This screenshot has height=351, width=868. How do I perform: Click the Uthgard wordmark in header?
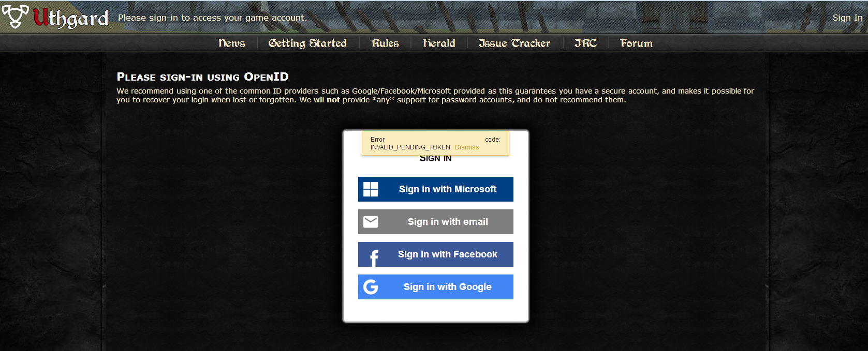[x=71, y=18]
